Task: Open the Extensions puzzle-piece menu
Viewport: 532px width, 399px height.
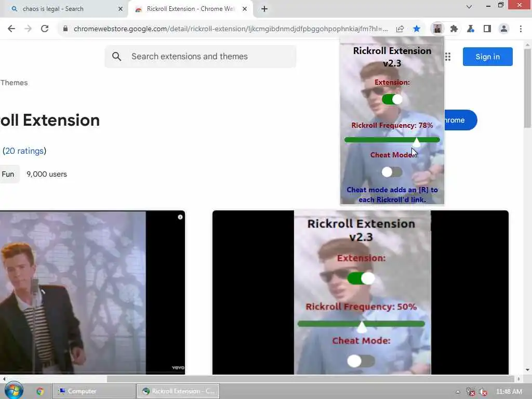Action: point(454,29)
